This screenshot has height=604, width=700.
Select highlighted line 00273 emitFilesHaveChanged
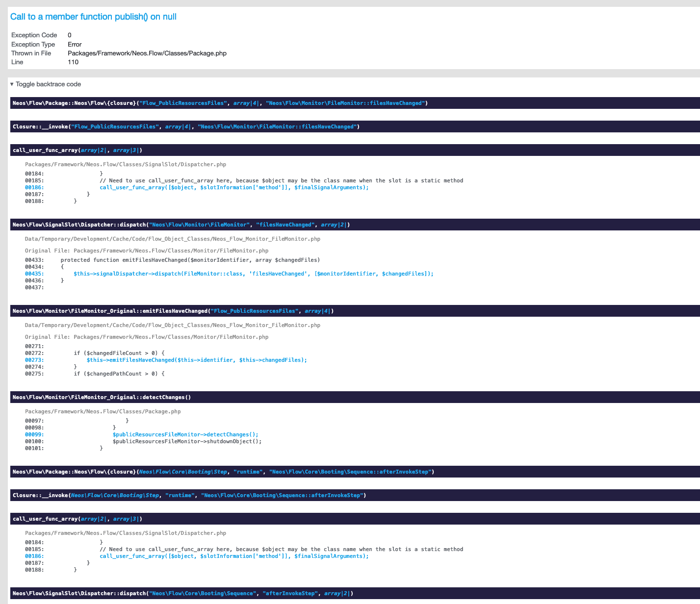[196, 359]
